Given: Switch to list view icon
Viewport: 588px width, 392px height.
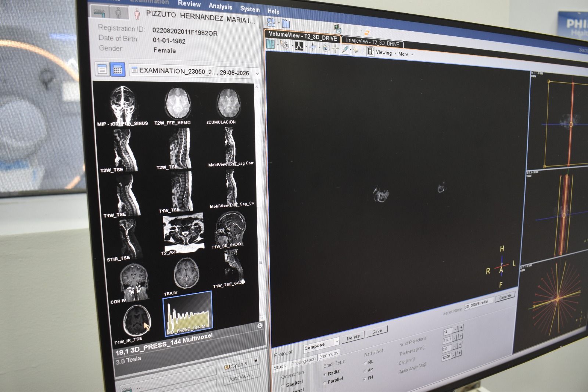Looking at the screenshot, I should [102, 69].
